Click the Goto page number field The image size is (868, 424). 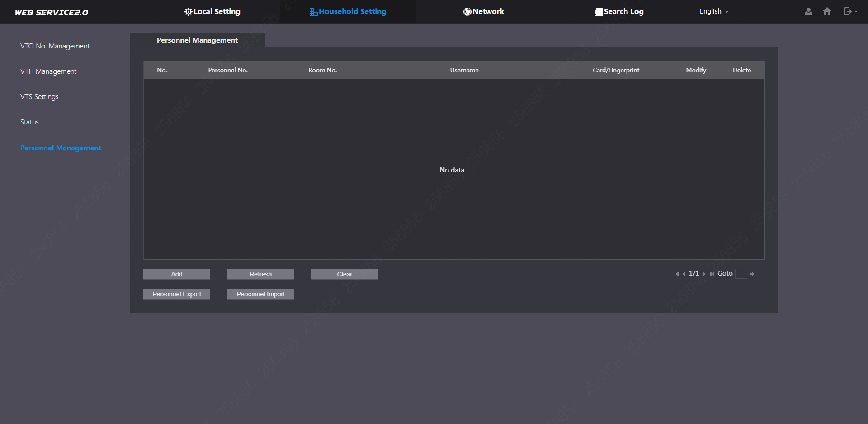point(741,274)
